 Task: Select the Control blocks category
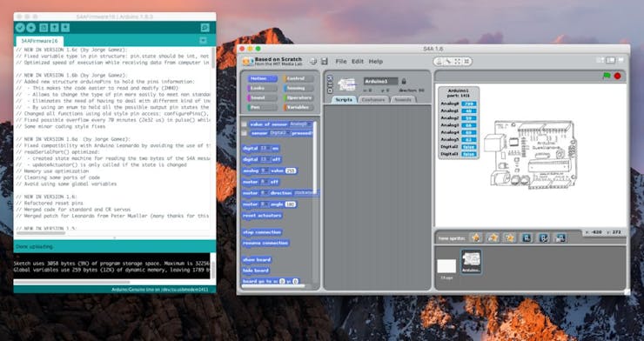pyautogui.click(x=299, y=78)
